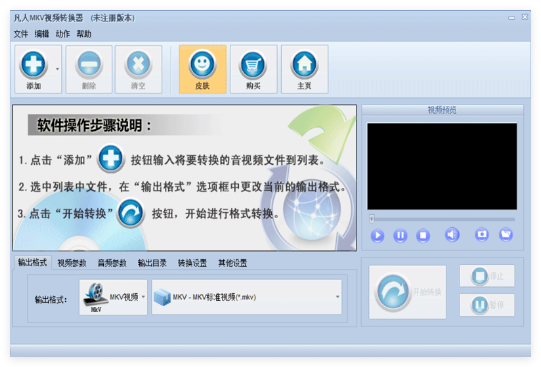The height and width of the screenshot is (367, 541).
Task: Click the 暂停 (Pause) conversion button
Action: pos(487,305)
